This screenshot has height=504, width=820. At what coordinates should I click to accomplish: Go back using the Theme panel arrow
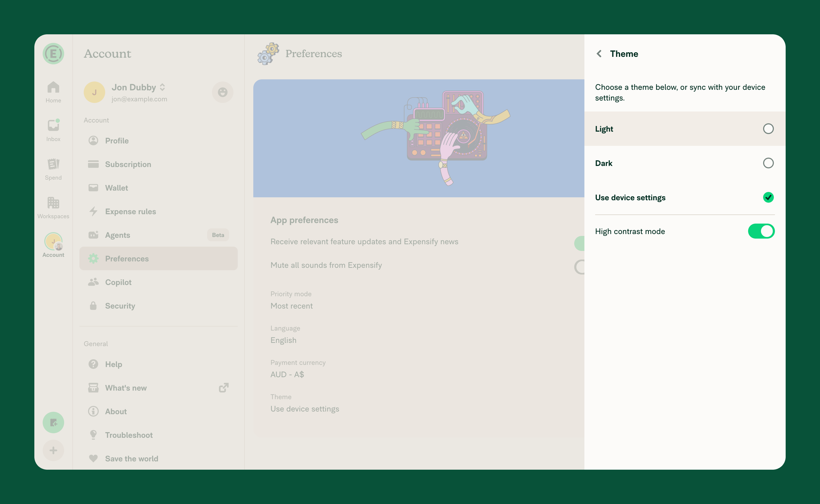point(599,54)
